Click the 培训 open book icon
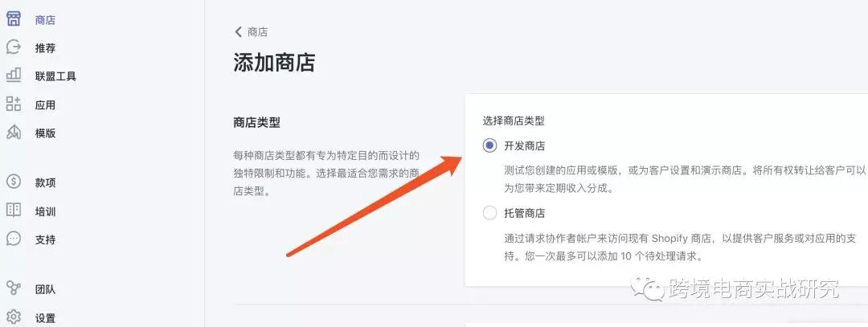 [x=14, y=211]
